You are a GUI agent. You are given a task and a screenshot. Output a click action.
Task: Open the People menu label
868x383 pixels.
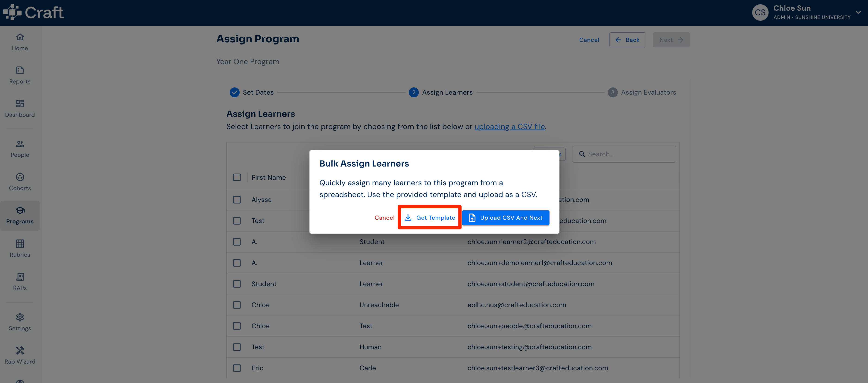point(20,155)
